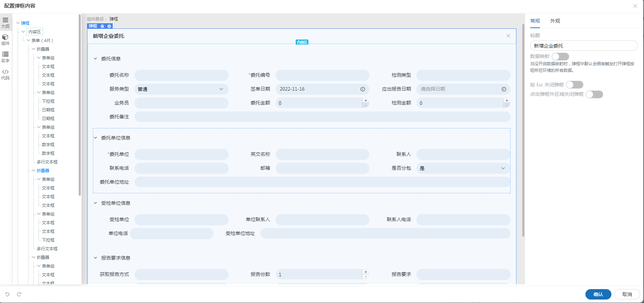
Task: Open the 是否分包 dropdown
Action: (463, 168)
